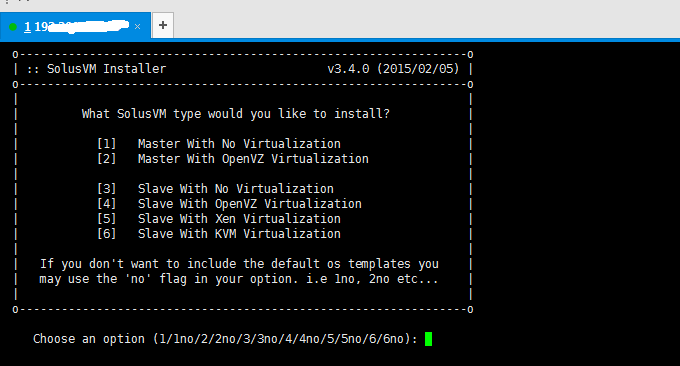Click the 'SolusVM Installer' title text
The height and width of the screenshot is (366, 680).
coord(106,69)
